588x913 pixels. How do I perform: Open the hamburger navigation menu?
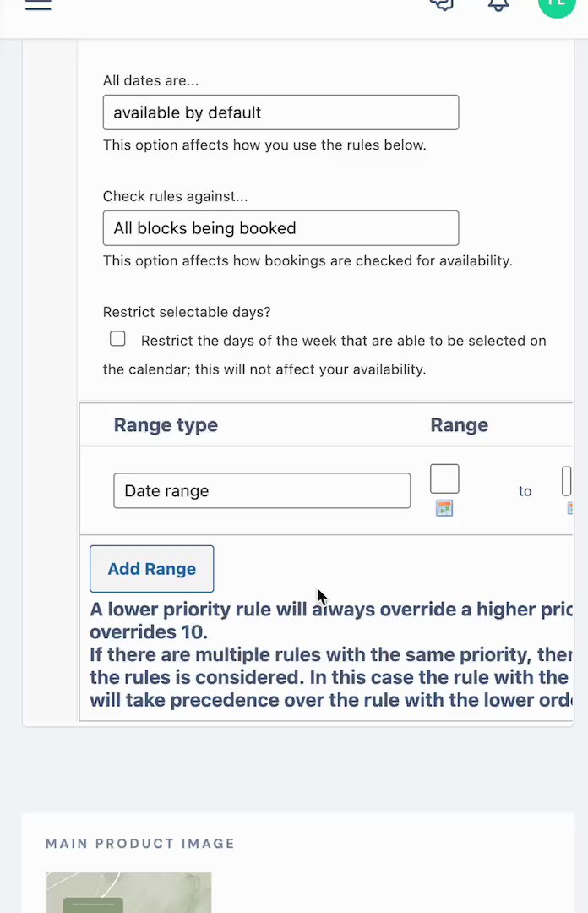click(x=38, y=4)
